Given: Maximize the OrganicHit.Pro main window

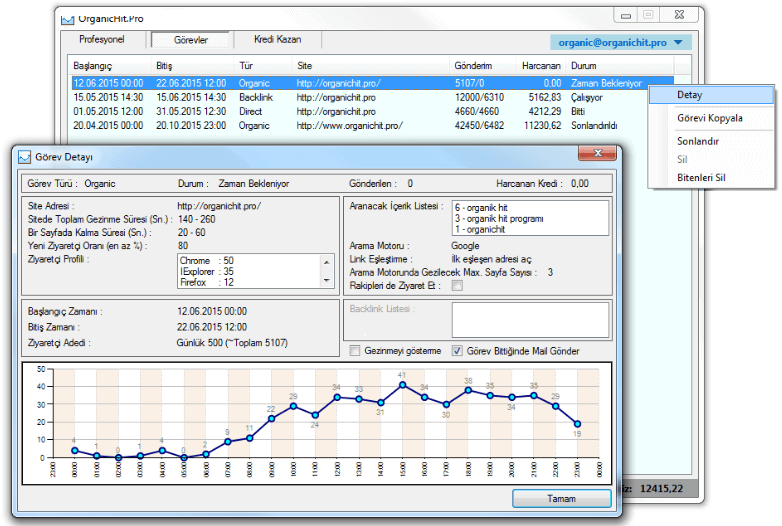Looking at the screenshot, I should 648,15.
